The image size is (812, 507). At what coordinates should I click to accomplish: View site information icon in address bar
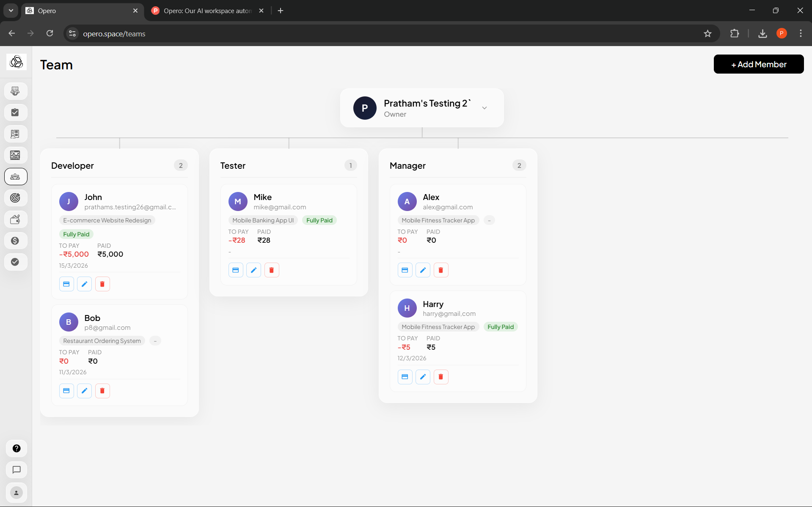pyautogui.click(x=72, y=33)
